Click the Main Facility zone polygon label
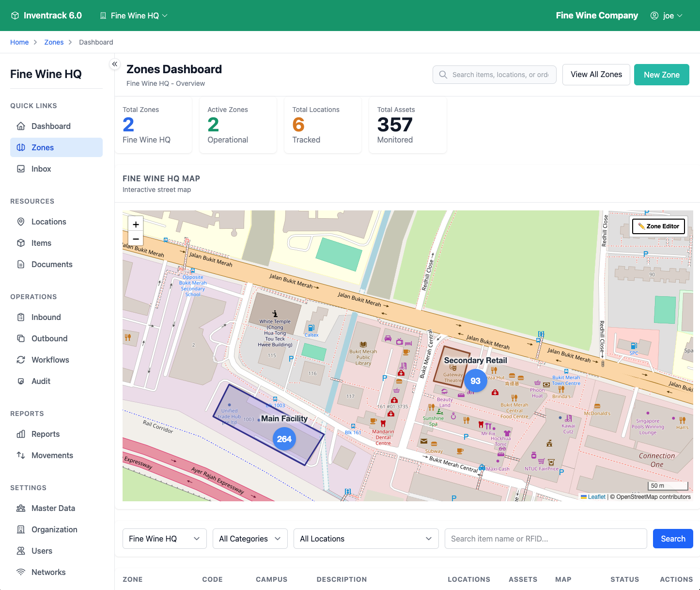 pos(284,418)
